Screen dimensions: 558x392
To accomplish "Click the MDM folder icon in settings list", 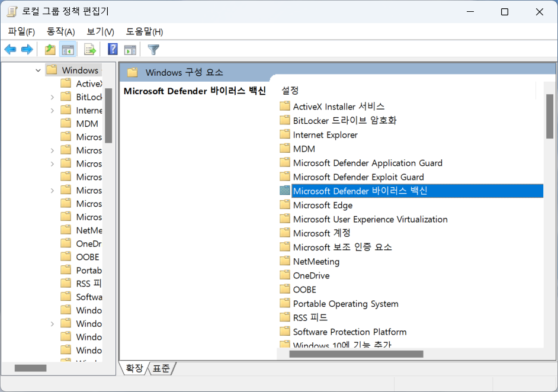I will tap(285, 149).
